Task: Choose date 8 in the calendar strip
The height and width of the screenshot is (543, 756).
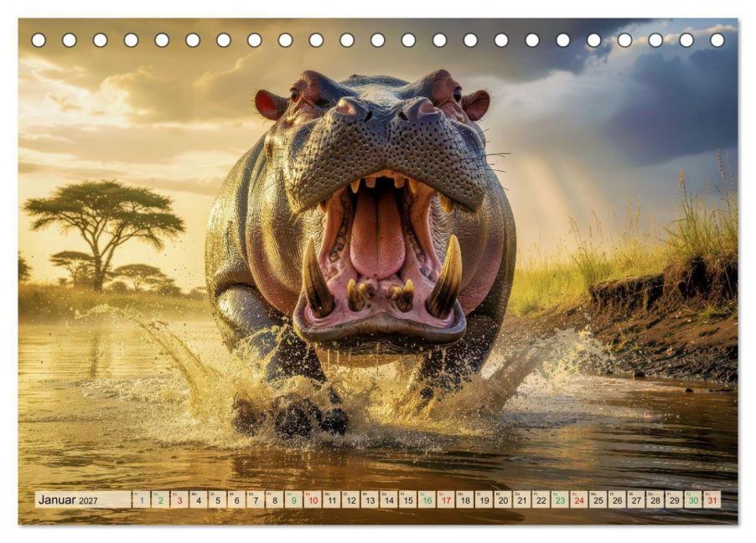Action: pos(275,499)
